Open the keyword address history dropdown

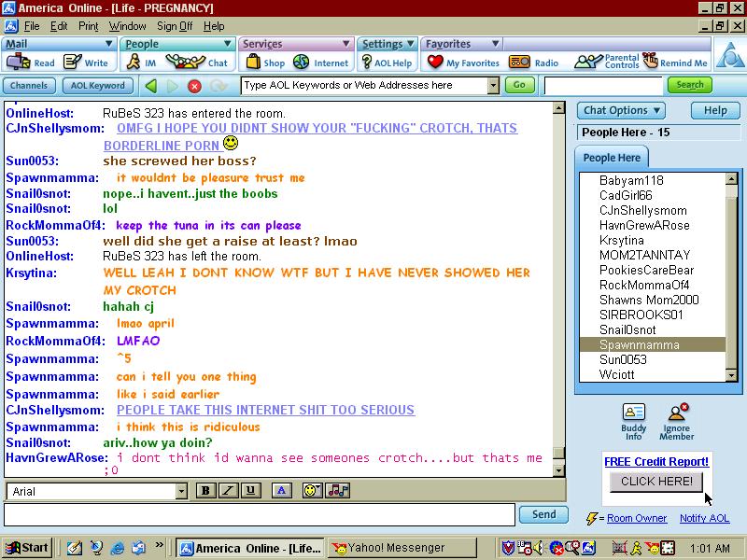(493, 86)
